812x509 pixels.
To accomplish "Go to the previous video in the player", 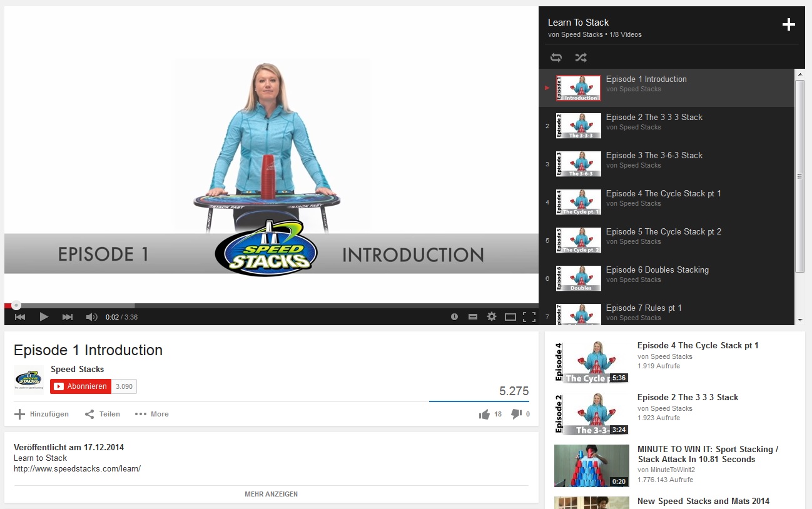I will click(x=20, y=317).
